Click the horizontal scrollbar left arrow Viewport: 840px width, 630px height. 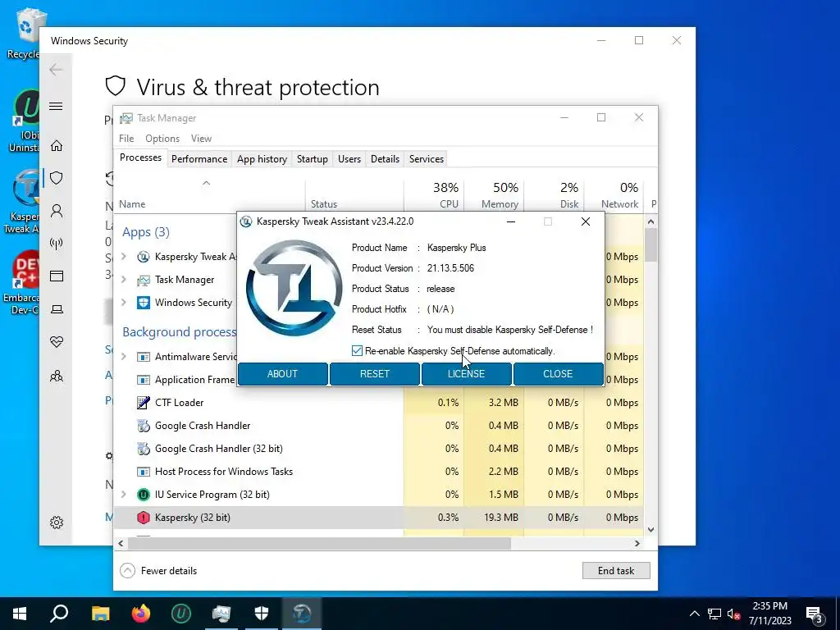[121, 543]
